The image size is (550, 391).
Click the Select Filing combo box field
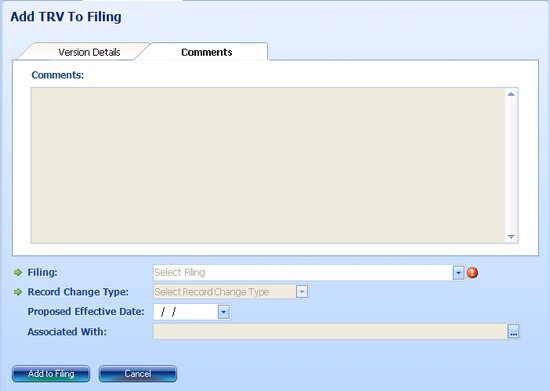point(303,272)
